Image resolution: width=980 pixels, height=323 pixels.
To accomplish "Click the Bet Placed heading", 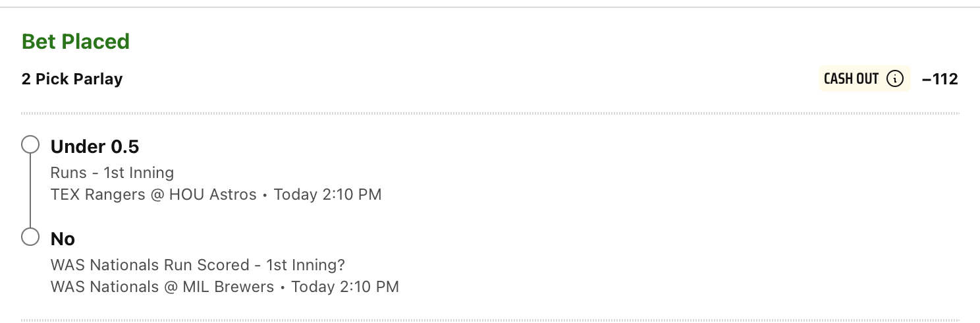I will (x=76, y=42).
